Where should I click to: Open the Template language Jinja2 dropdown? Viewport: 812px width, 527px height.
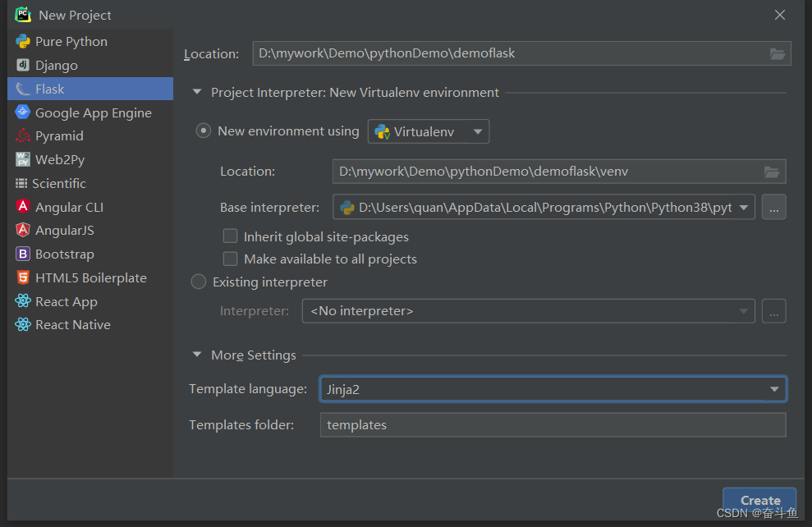click(553, 389)
